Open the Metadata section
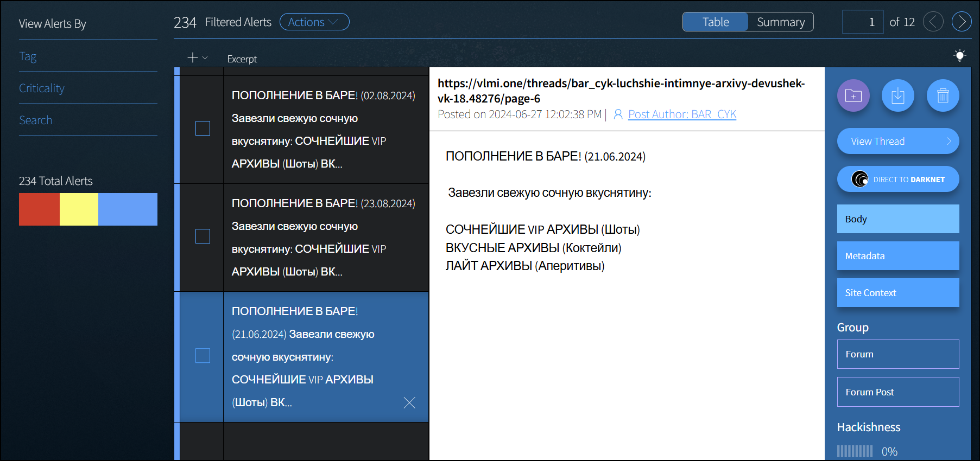The height and width of the screenshot is (461, 980). pos(897,255)
